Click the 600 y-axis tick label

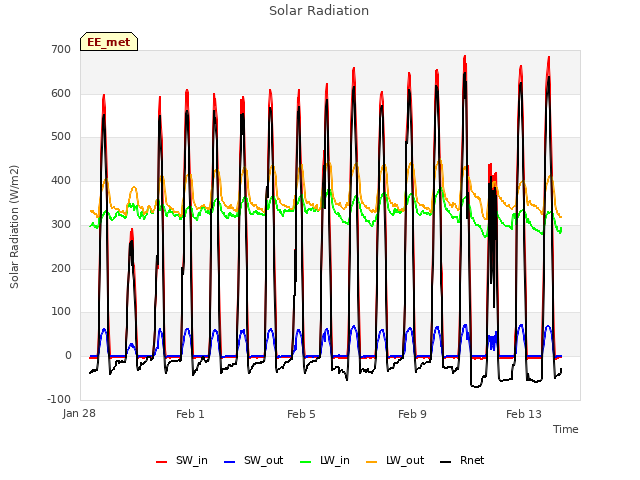click(x=61, y=93)
